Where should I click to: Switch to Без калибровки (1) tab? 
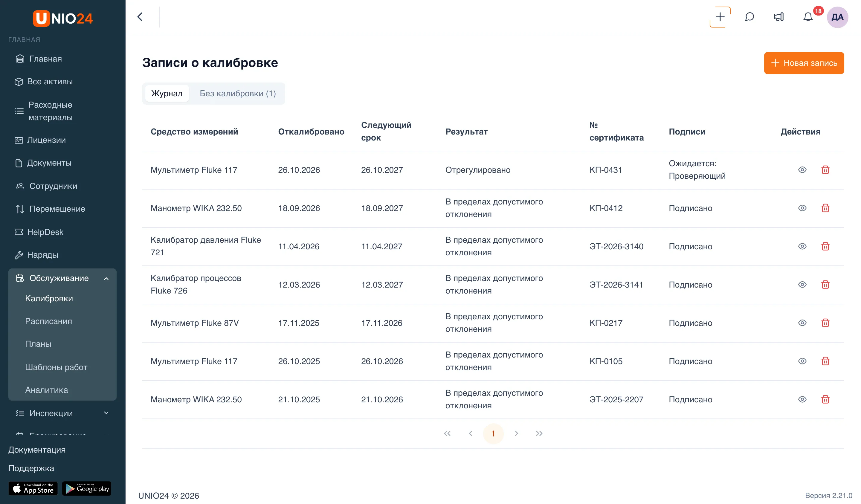pyautogui.click(x=238, y=93)
